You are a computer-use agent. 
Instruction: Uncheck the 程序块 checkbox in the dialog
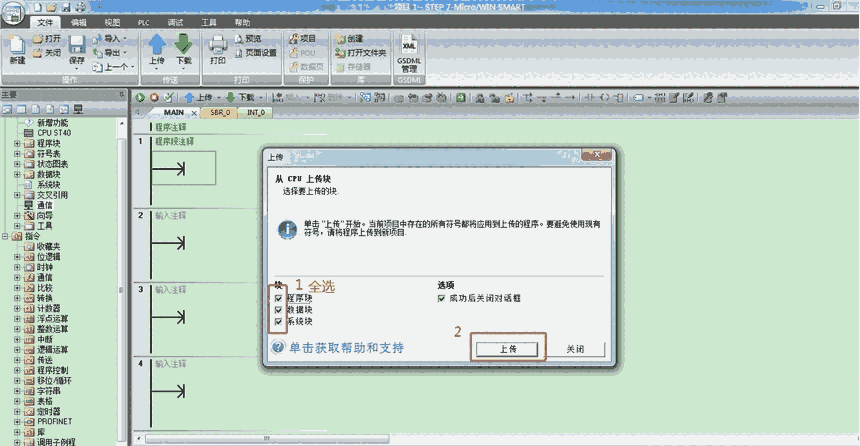coord(277,298)
